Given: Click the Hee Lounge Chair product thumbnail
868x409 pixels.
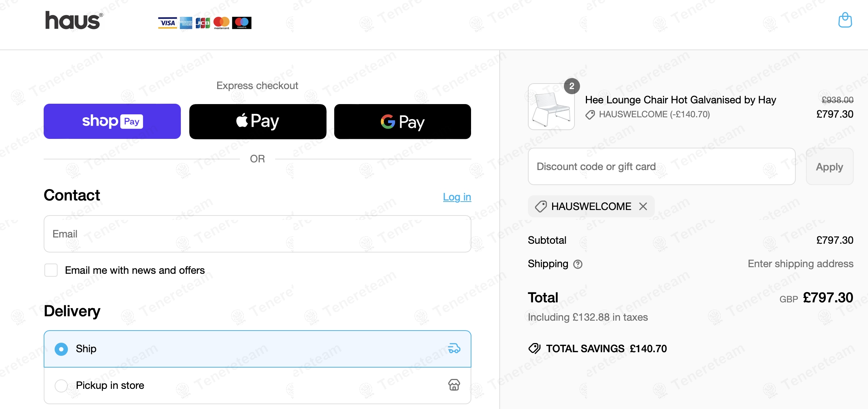Looking at the screenshot, I should (x=551, y=107).
